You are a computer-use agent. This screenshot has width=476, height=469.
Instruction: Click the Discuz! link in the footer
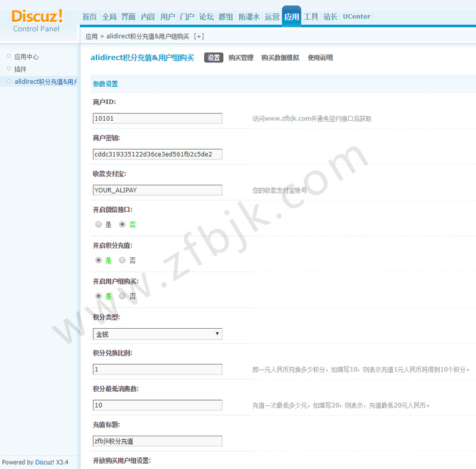coord(44,462)
